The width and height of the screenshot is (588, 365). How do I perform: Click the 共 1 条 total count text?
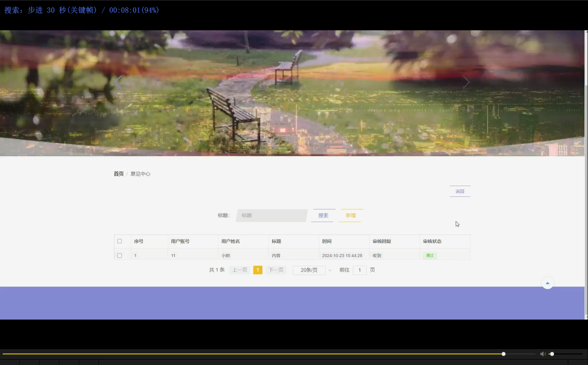217,270
